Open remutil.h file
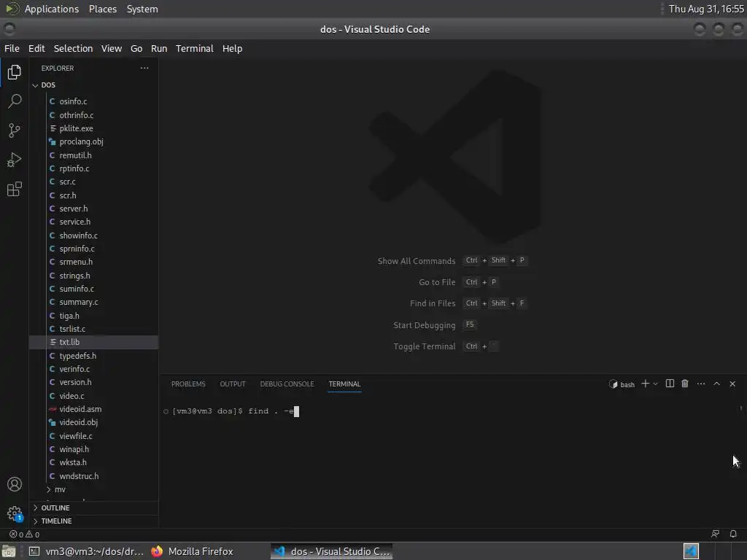This screenshot has width=747, height=560. click(93, 155)
